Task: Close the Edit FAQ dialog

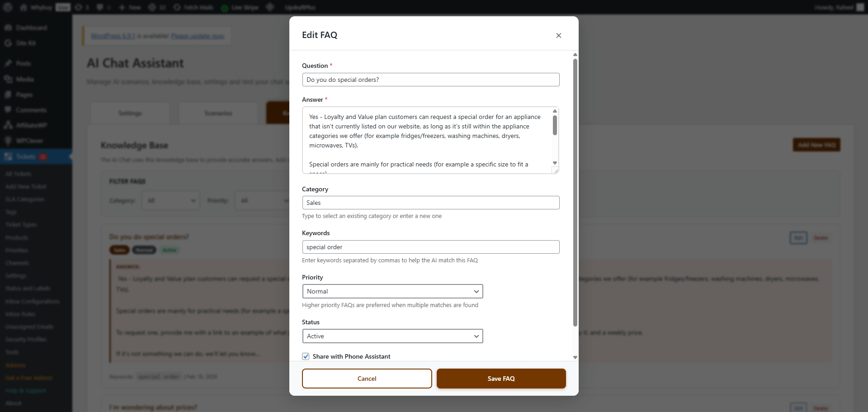Action: coord(558,35)
